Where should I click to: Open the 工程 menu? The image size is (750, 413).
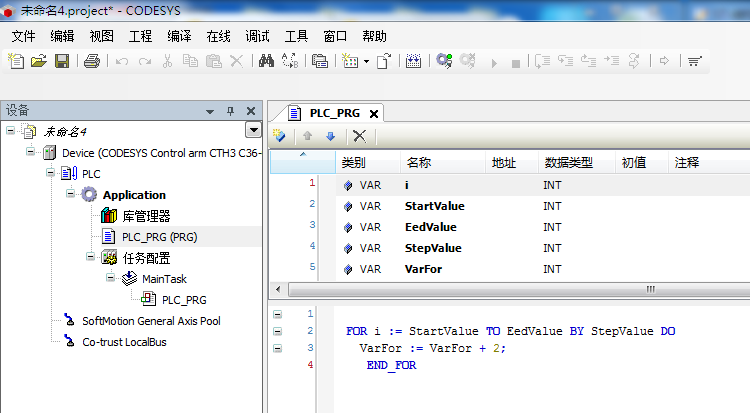coord(140,36)
